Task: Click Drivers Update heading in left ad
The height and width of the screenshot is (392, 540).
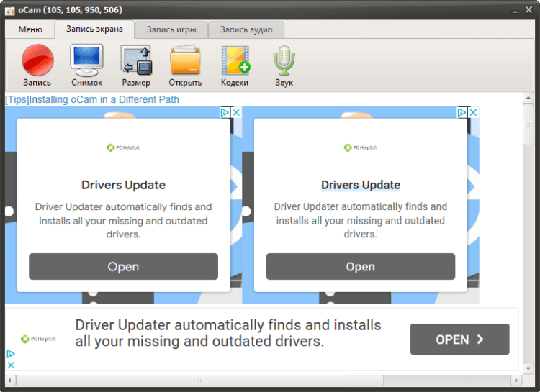Action: 123,185
